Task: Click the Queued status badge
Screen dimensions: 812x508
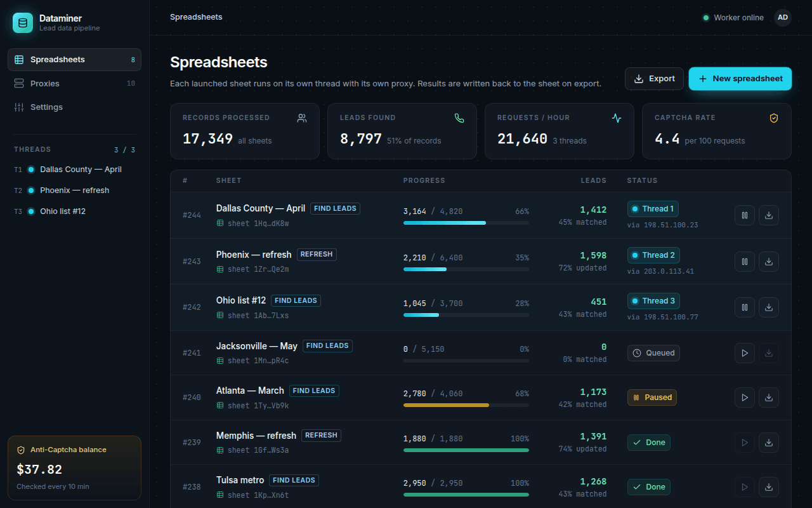Action: point(653,353)
